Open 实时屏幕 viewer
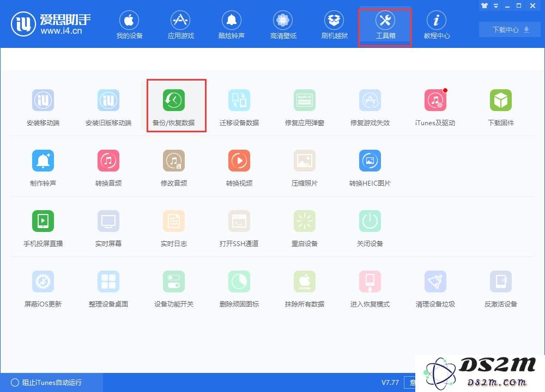 pos(108,229)
